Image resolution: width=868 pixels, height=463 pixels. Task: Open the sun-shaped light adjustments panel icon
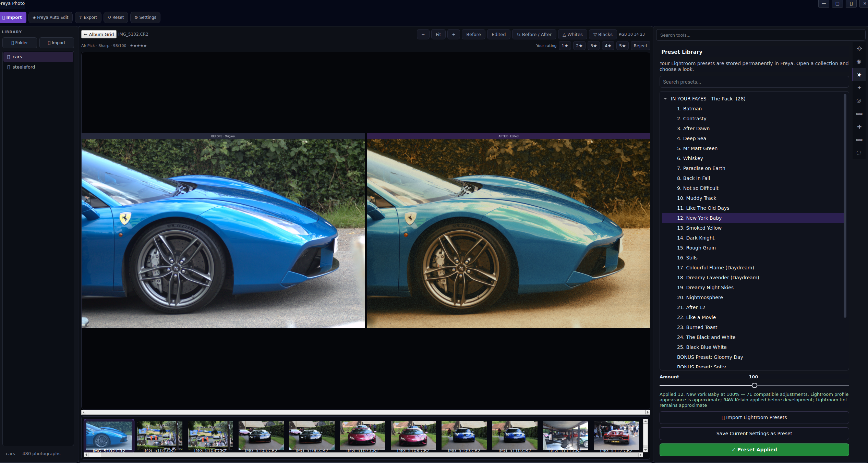point(859,49)
